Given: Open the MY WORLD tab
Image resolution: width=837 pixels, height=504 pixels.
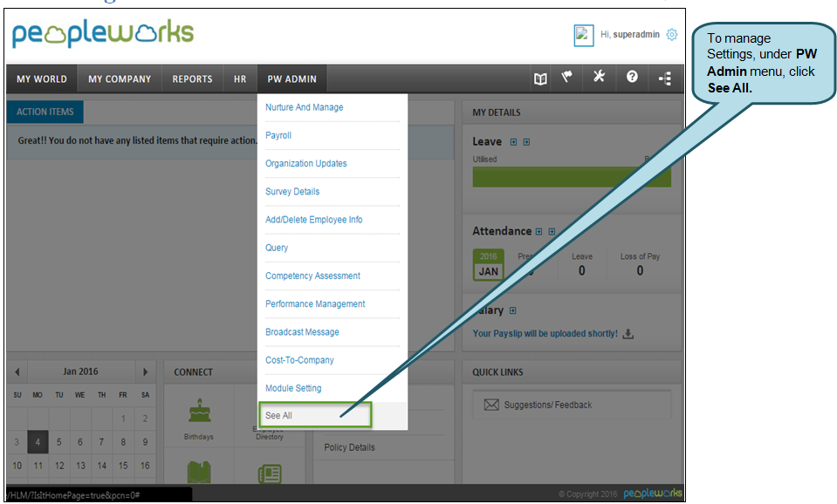Looking at the screenshot, I should (x=42, y=79).
